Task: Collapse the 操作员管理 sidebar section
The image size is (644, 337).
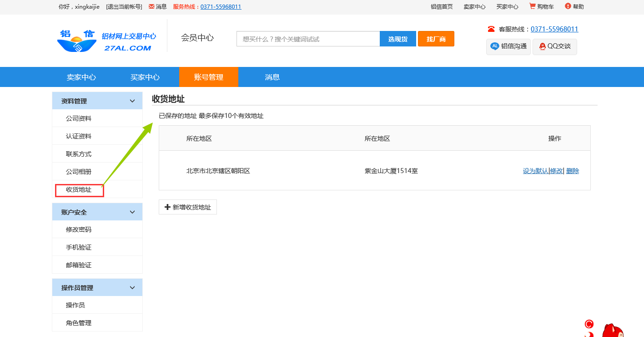Action: point(132,288)
